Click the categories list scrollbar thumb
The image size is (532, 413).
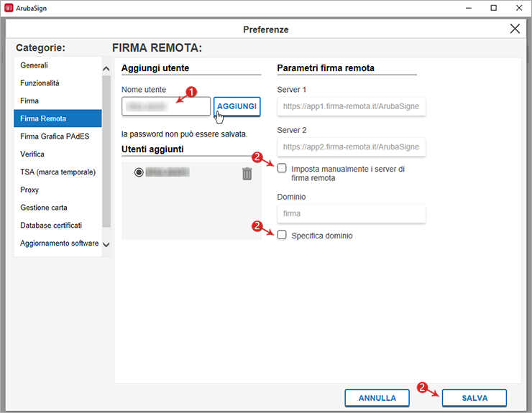106,152
